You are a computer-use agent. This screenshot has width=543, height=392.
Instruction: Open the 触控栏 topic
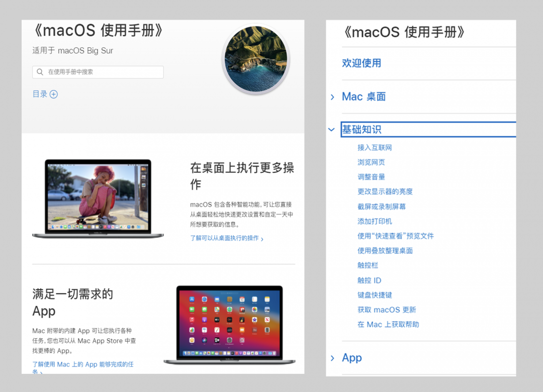(x=368, y=265)
